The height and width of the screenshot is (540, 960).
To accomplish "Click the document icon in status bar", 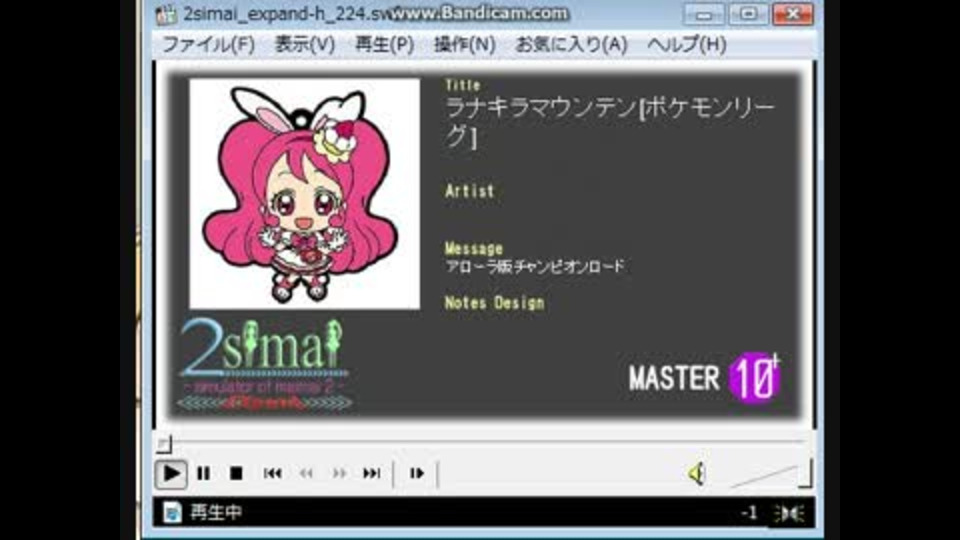I will (x=172, y=512).
